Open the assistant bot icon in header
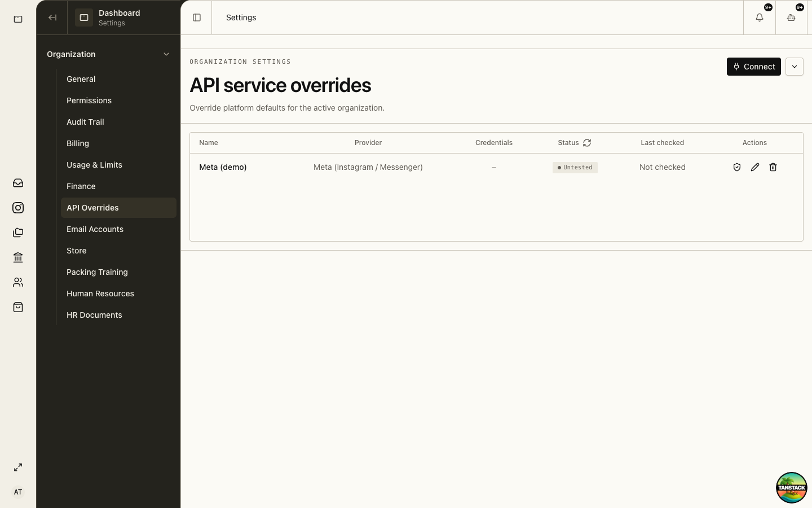This screenshot has width=812, height=508. click(791, 17)
